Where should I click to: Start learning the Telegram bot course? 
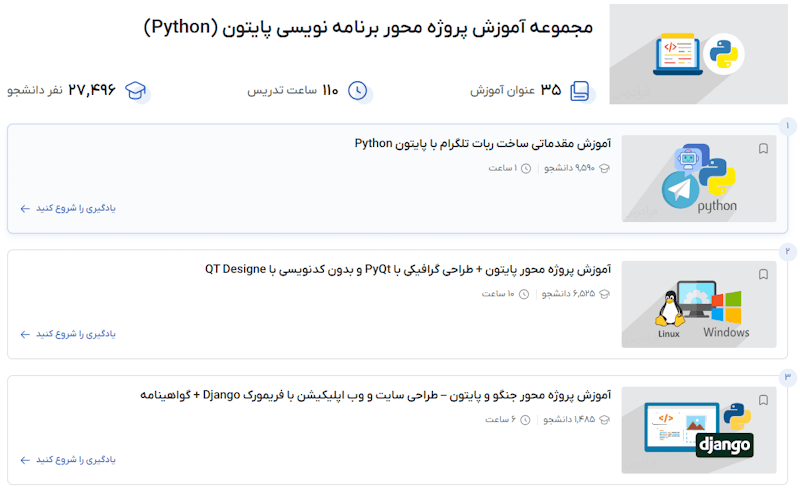[x=68, y=209]
